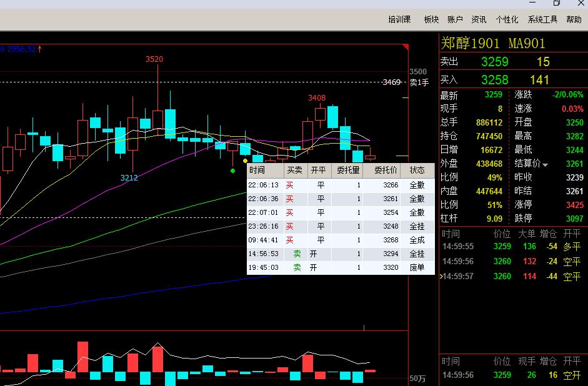Select the 19:45:03 废单 order row

point(341,267)
